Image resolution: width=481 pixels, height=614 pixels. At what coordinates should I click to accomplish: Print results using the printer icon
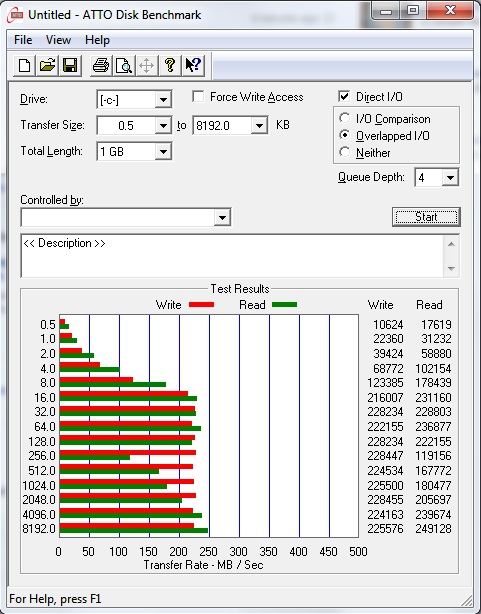(101, 65)
